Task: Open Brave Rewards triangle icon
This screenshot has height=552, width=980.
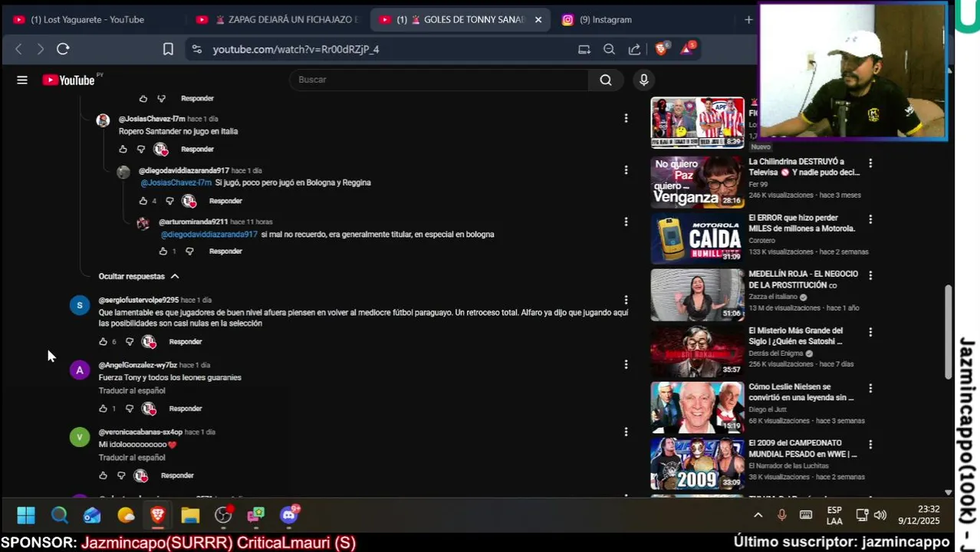Action: tap(688, 48)
